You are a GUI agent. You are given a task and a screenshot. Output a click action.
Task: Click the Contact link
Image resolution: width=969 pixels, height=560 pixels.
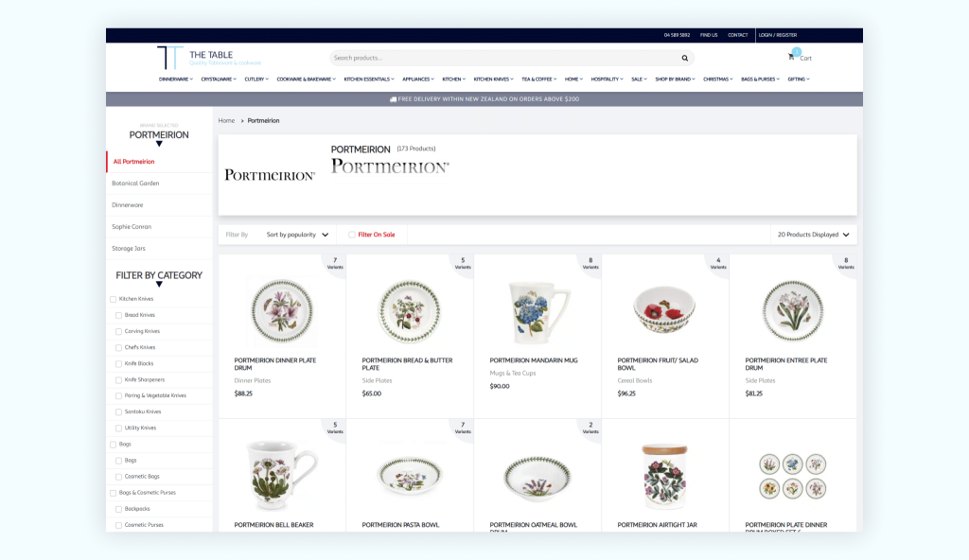737,35
